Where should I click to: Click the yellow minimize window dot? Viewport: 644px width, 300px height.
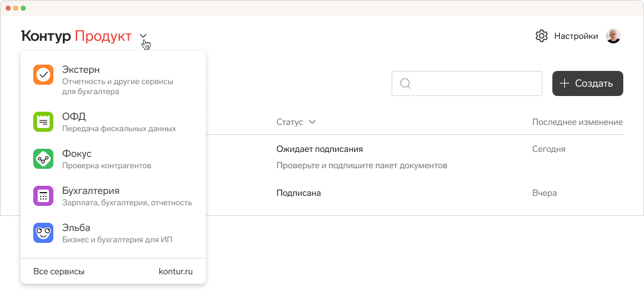[16, 8]
